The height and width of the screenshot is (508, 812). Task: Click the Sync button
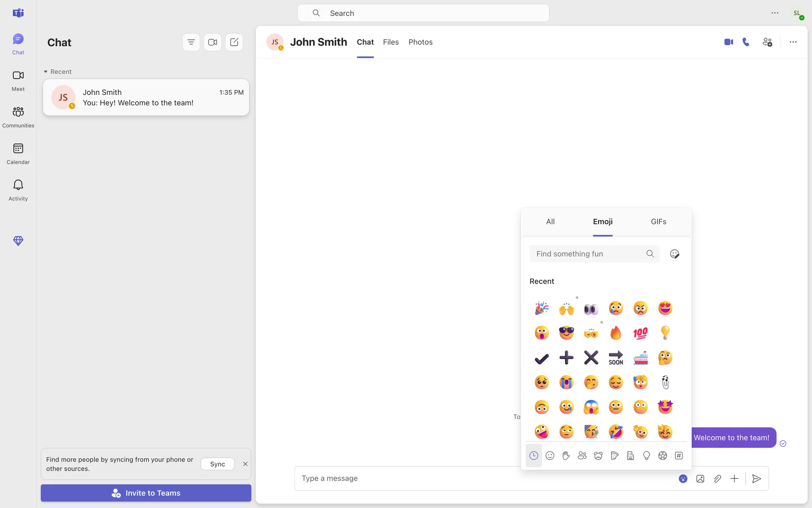217,464
